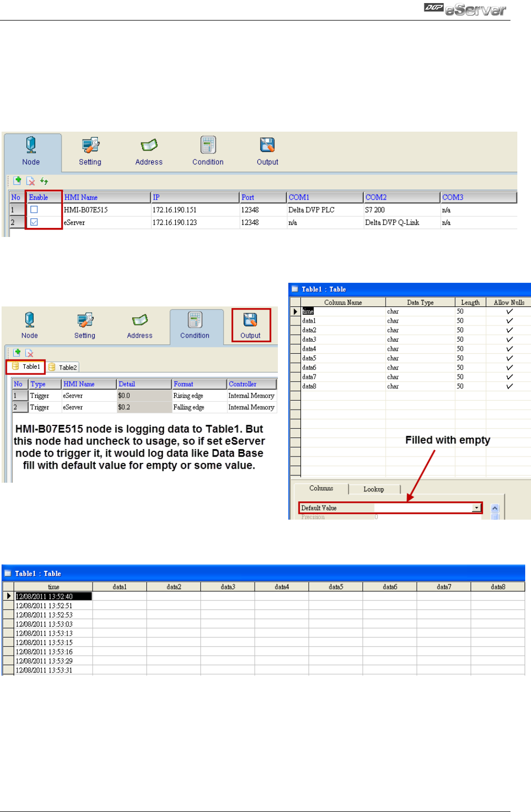
Task: Click the Setting icon in the Condition window
Action: coord(85,325)
